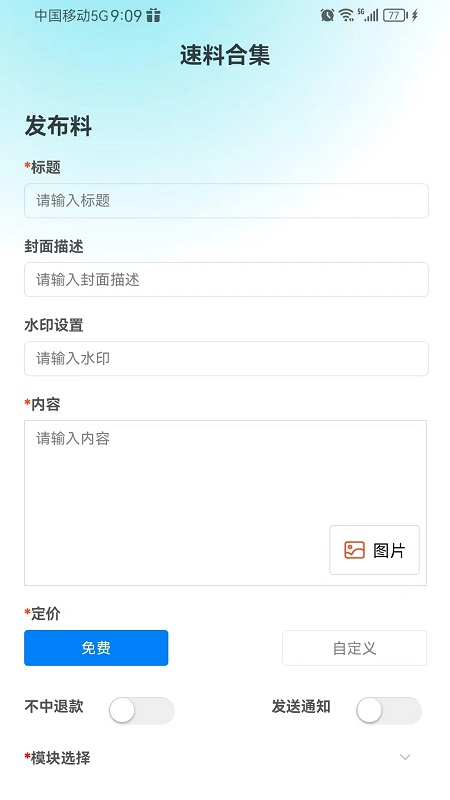Tap the Wi-Fi signal icon

[346, 15]
